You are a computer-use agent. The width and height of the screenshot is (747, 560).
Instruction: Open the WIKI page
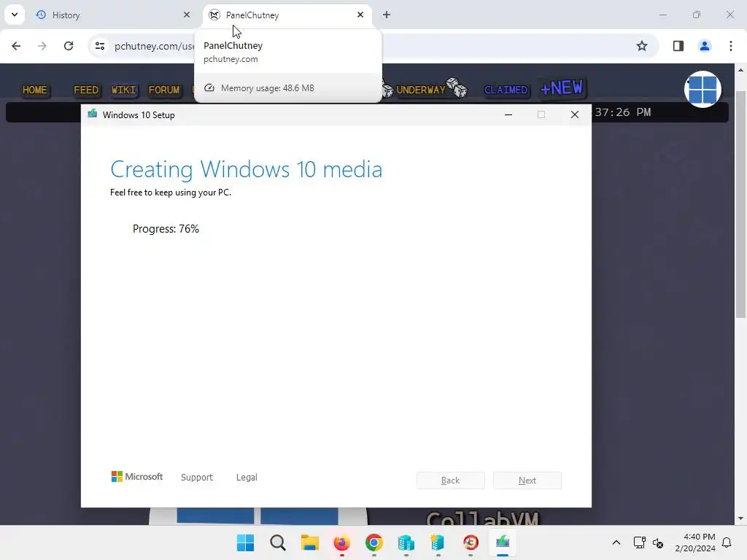click(x=124, y=90)
